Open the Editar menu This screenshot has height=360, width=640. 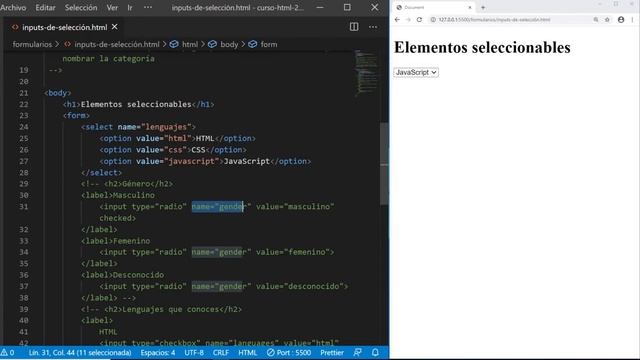point(45,7)
